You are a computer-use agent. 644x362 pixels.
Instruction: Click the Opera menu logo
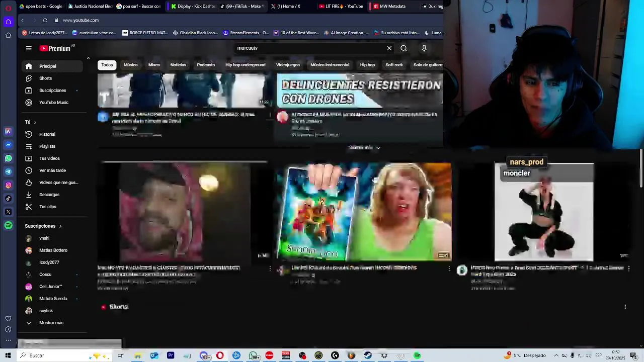click(x=8, y=9)
